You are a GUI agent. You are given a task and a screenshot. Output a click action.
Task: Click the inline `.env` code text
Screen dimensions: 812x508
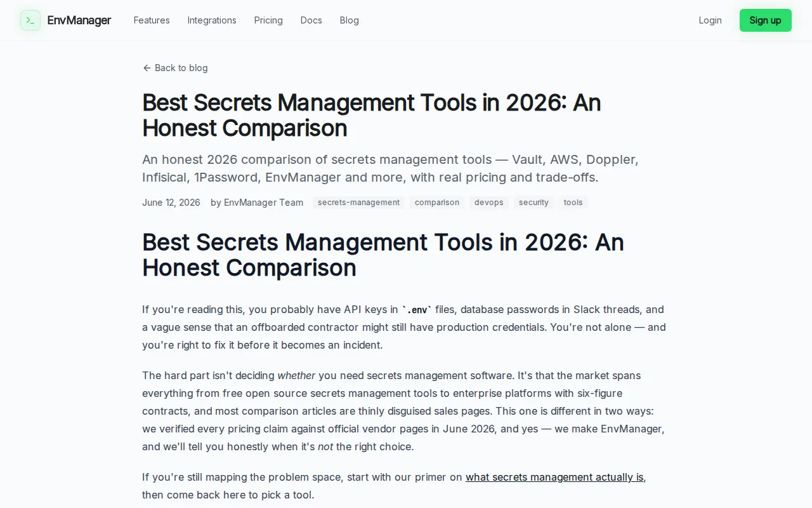(x=417, y=309)
